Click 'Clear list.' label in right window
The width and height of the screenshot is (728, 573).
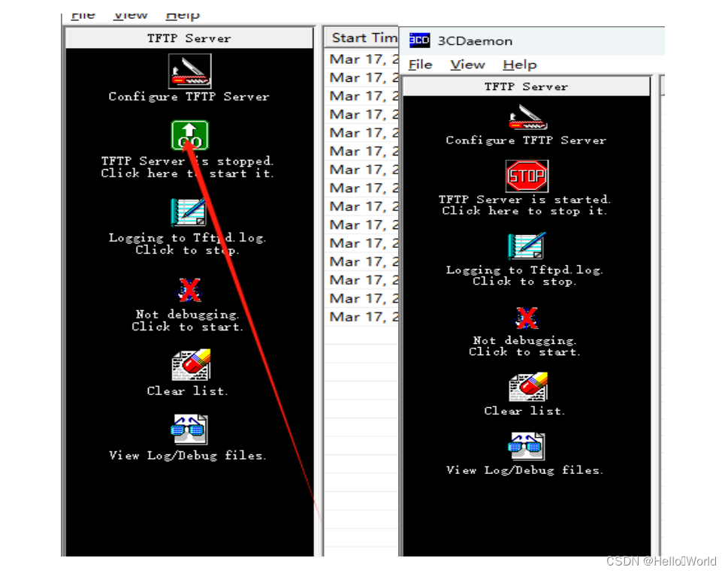coord(524,411)
